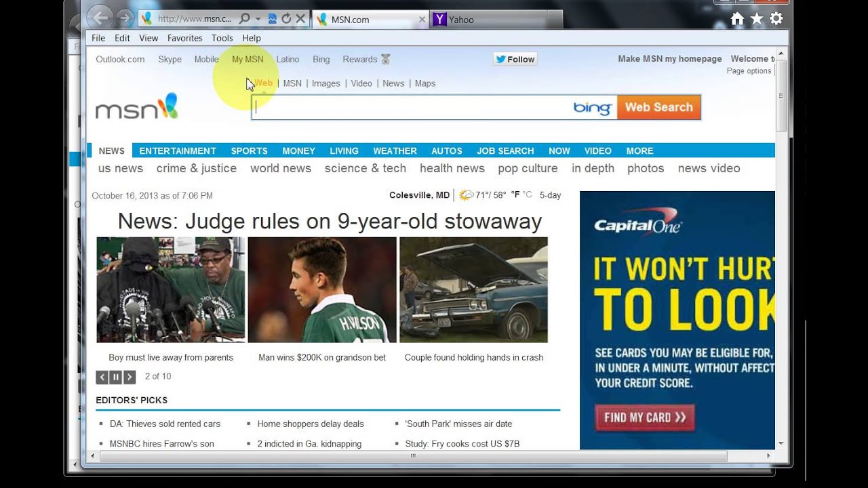Viewport: 868px width, 488px height.
Task: Click the horizontal scrollbar thumb
Action: pos(413,456)
